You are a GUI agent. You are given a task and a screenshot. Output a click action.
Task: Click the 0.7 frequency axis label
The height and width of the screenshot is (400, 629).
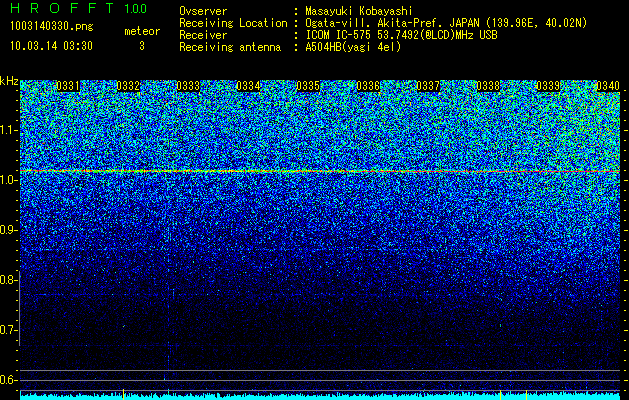(x=8, y=330)
